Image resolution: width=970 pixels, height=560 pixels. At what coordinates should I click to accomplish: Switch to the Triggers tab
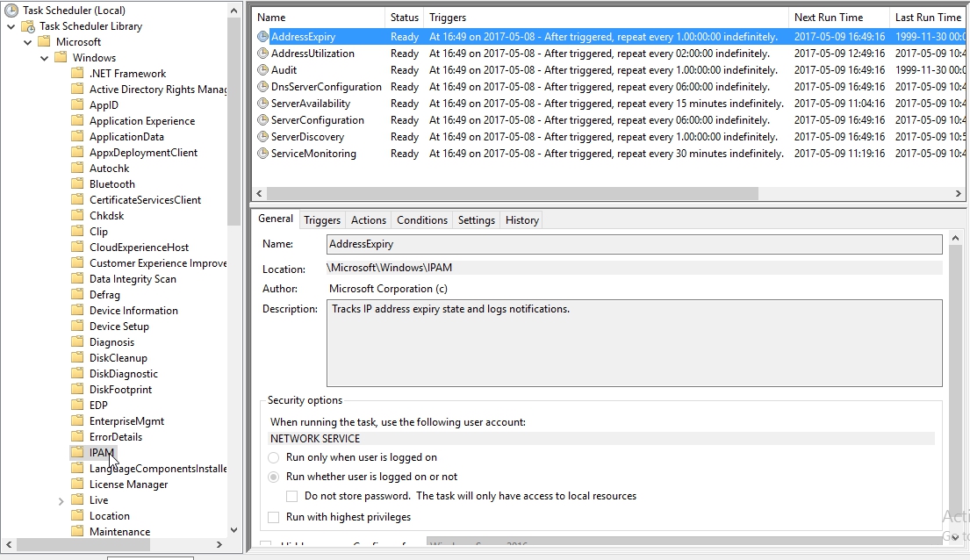(322, 220)
